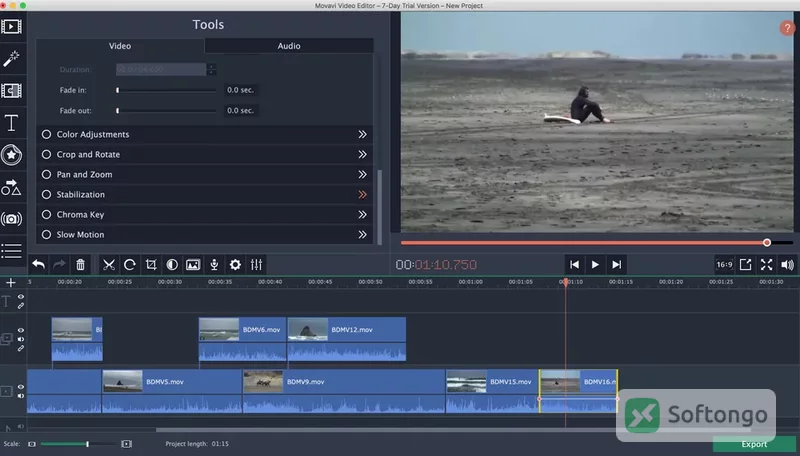Record voiceover with microphone icon

coord(214,264)
